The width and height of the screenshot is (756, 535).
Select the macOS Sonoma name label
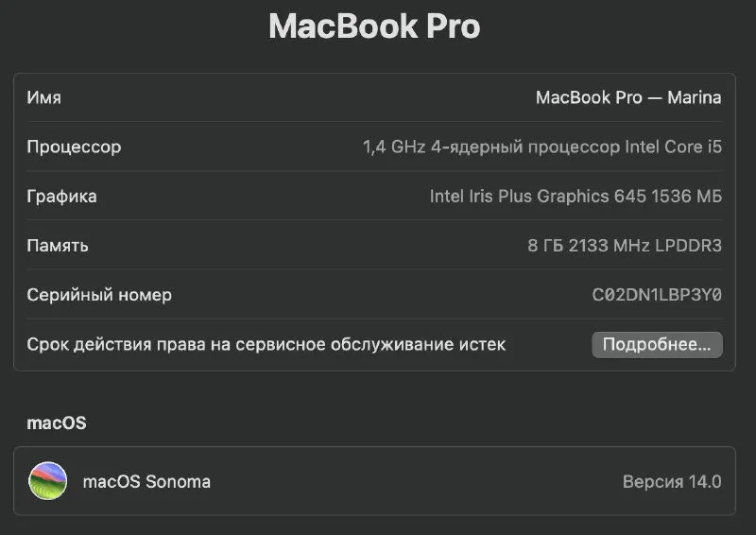click(x=146, y=482)
